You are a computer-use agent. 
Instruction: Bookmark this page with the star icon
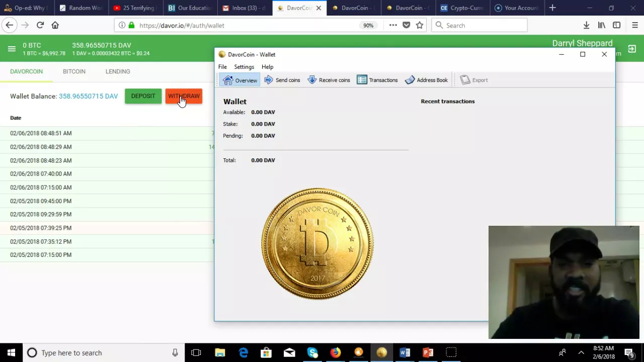pos(419,25)
